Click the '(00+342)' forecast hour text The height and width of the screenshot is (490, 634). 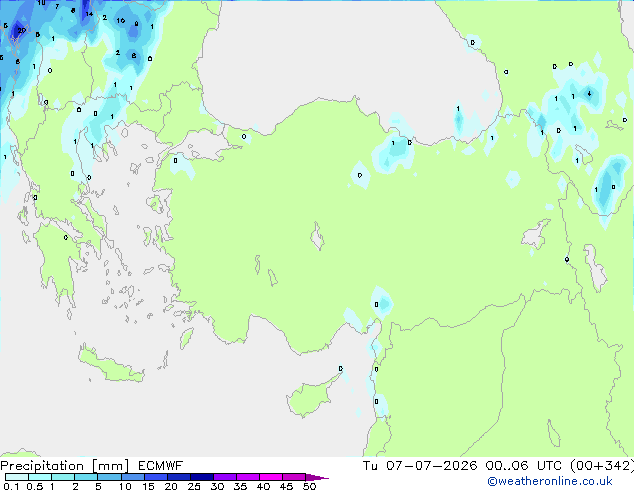click(x=602, y=465)
